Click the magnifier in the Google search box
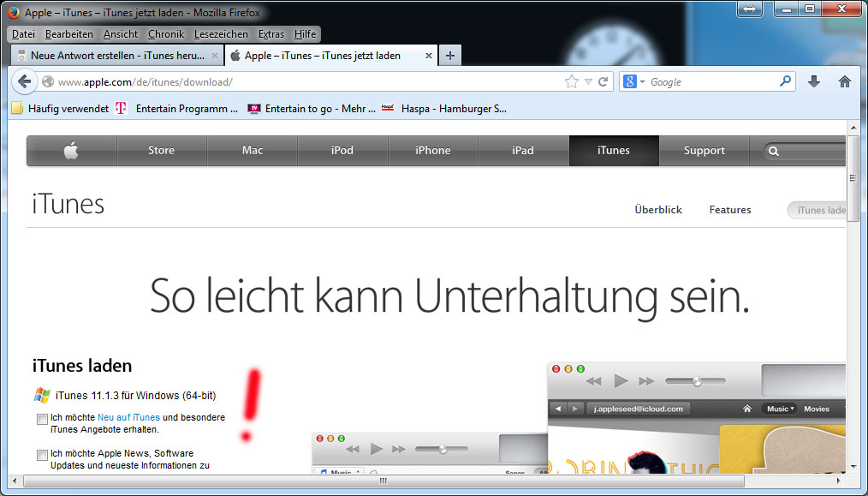Image resolution: width=868 pixels, height=496 pixels. tap(785, 81)
